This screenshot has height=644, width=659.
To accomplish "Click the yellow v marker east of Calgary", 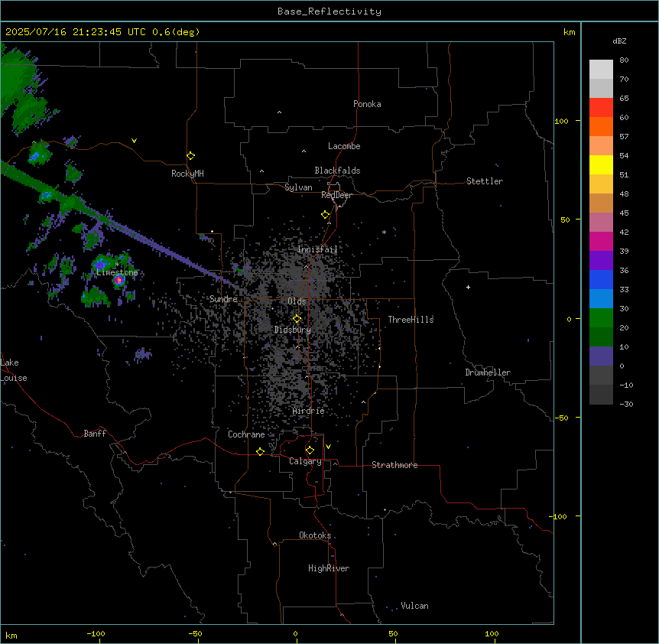I will point(328,447).
